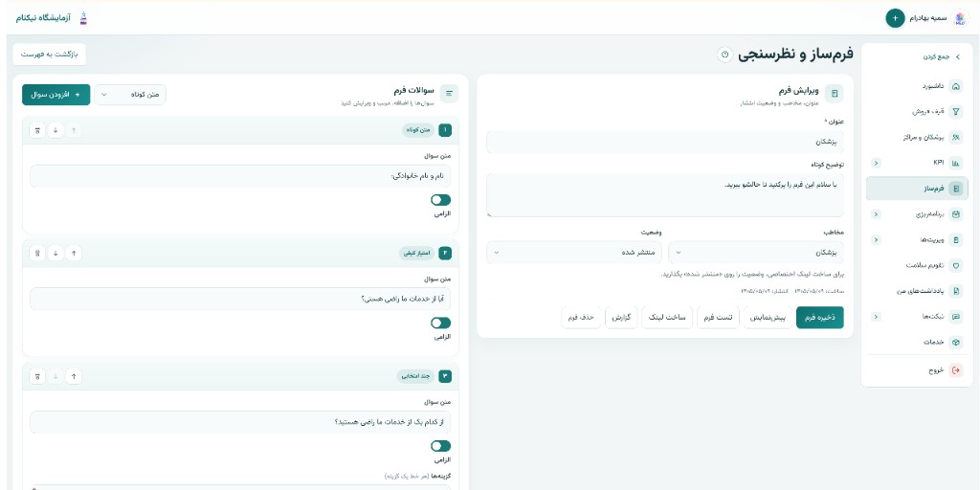This screenshot has height=490, width=980.
Task: Expand the KPI submenu chevron
Action: pyautogui.click(x=876, y=163)
